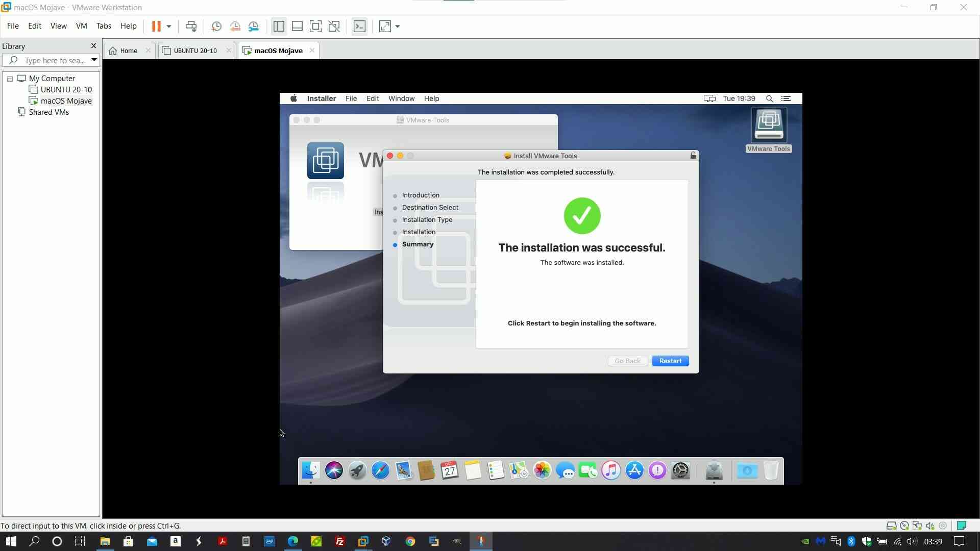Open the App Store from the dock
The height and width of the screenshot is (551, 980).
click(634, 470)
